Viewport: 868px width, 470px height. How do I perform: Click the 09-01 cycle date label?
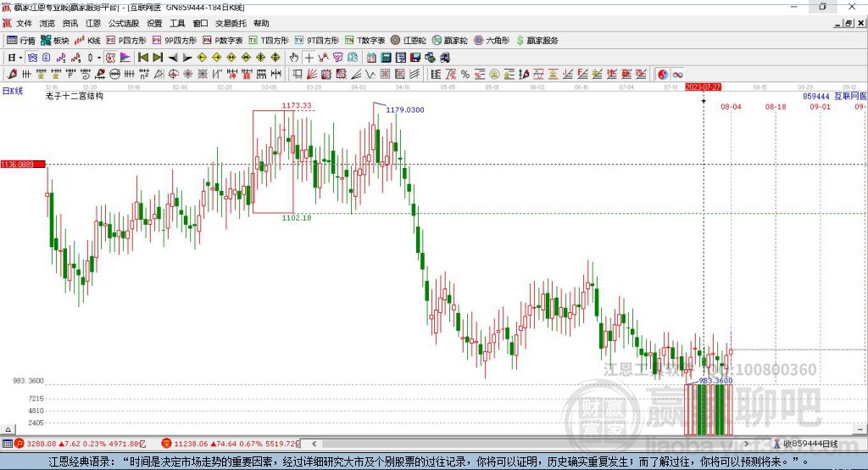pyautogui.click(x=821, y=106)
